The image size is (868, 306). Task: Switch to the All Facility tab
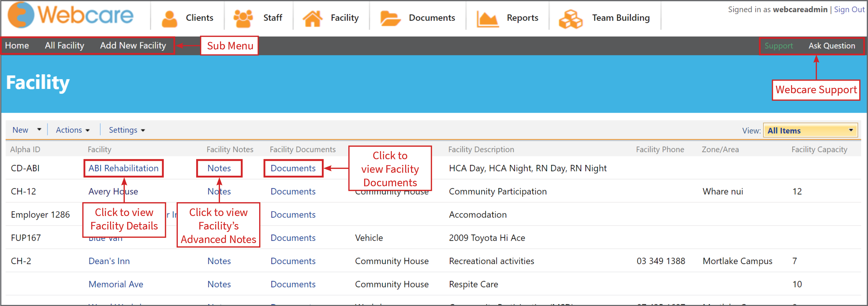coord(64,45)
